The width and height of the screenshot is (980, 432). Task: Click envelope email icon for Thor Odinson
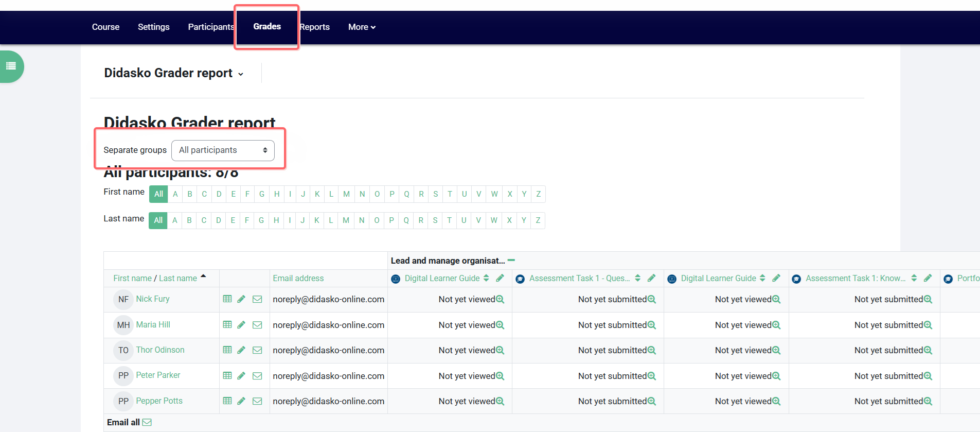pyautogui.click(x=257, y=350)
